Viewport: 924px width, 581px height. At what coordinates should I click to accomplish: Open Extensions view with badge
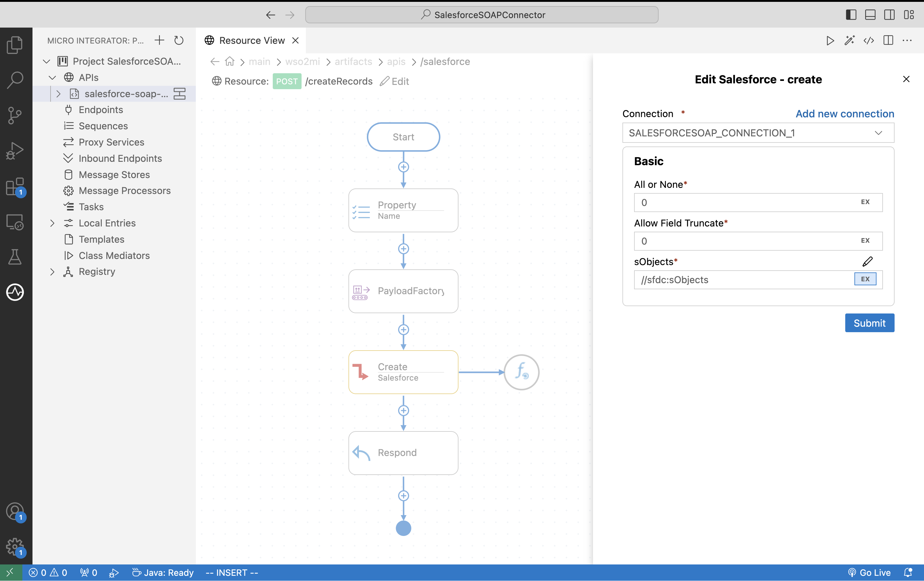[x=15, y=187]
